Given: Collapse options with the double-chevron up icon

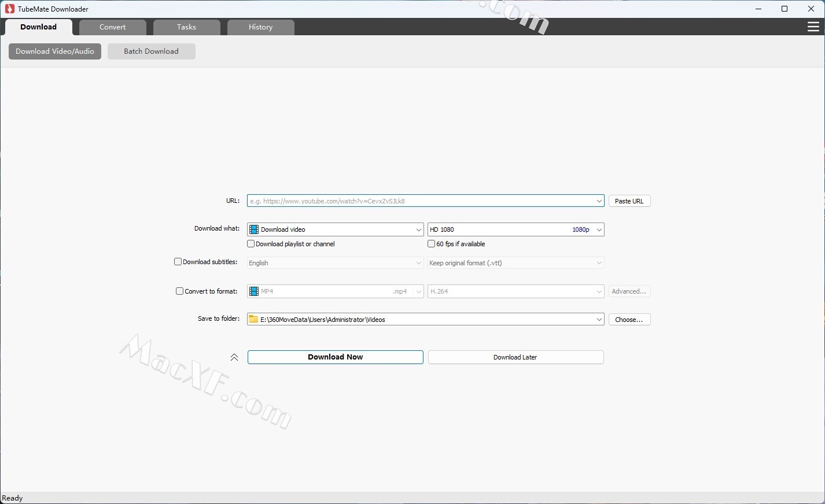Looking at the screenshot, I should (x=234, y=357).
